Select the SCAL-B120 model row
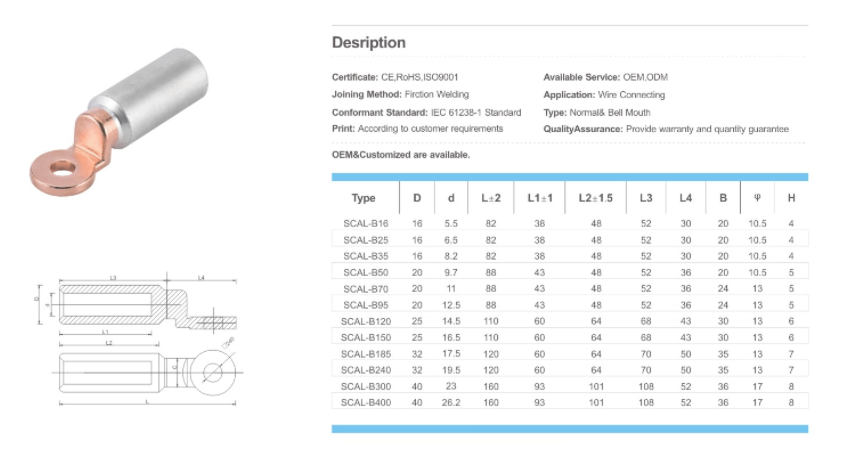The image size is (845, 449). (365, 320)
